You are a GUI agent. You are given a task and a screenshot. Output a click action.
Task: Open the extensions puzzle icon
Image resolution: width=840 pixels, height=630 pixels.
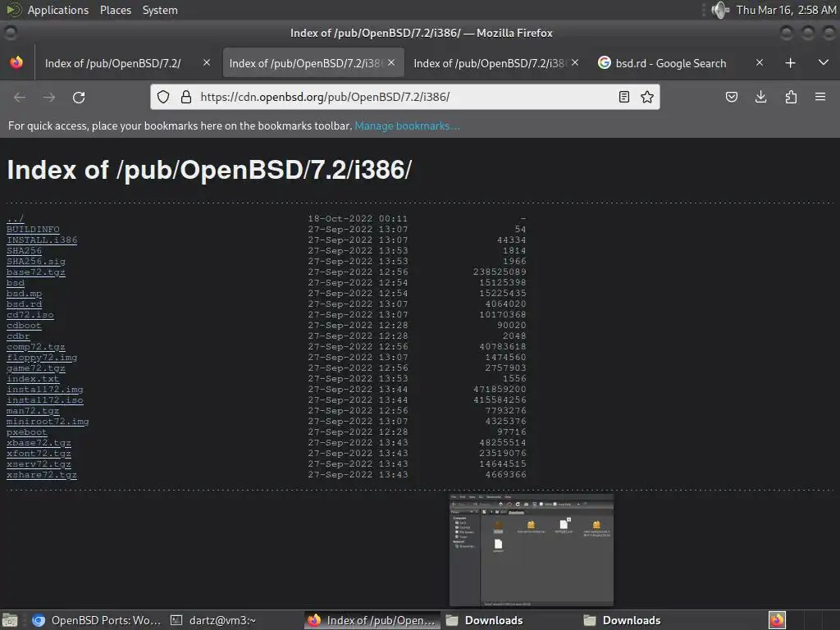tap(791, 97)
